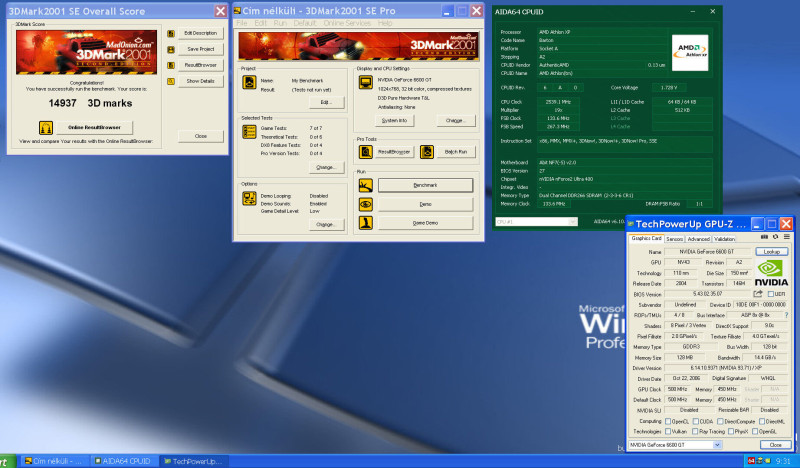Switch to the Validation tab in GPU-Z
The height and width of the screenshot is (468, 800).
click(724, 239)
